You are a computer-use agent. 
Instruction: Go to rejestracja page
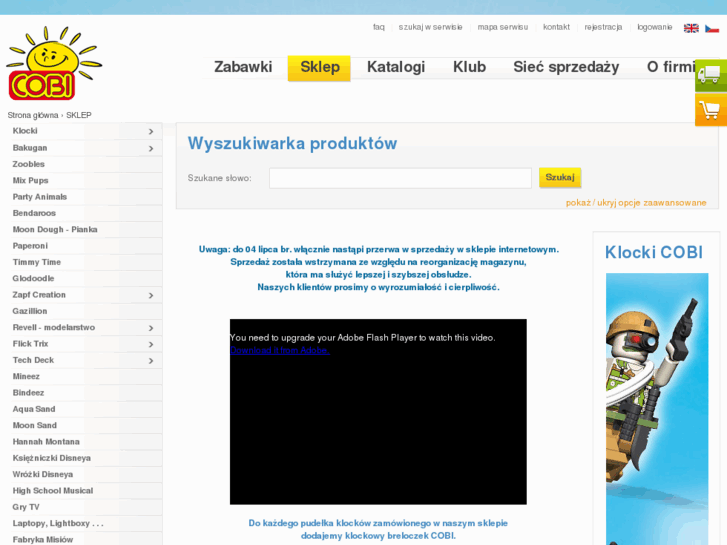pos(603,27)
